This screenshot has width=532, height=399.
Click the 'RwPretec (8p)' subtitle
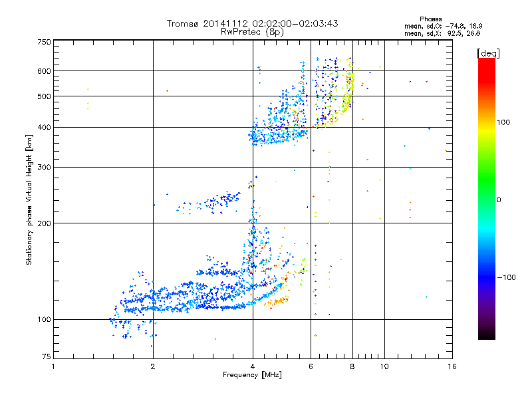(252, 32)
